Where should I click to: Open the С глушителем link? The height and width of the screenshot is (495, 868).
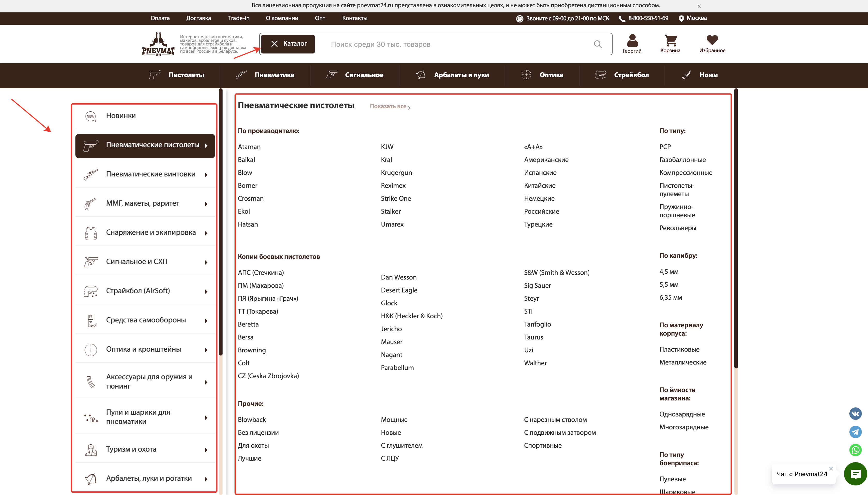tap(402, 445)
